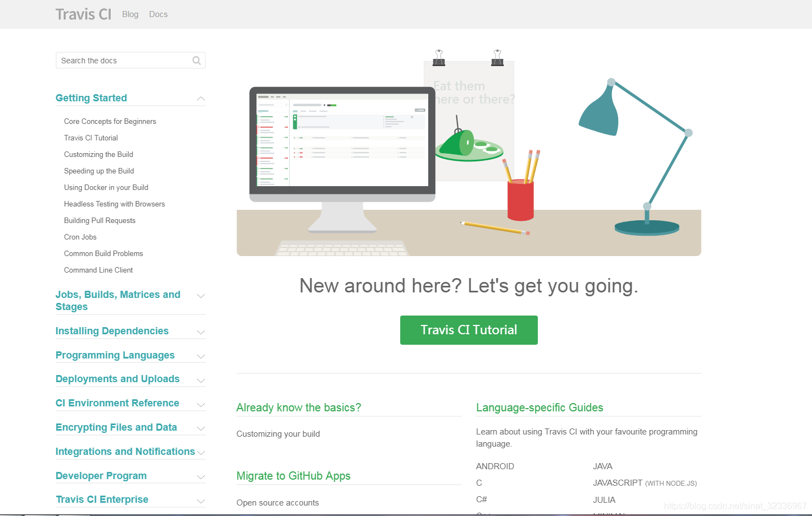Click the Language-specific Guides heading
This screenshot has height=516, width=812.
pos(539,408)
